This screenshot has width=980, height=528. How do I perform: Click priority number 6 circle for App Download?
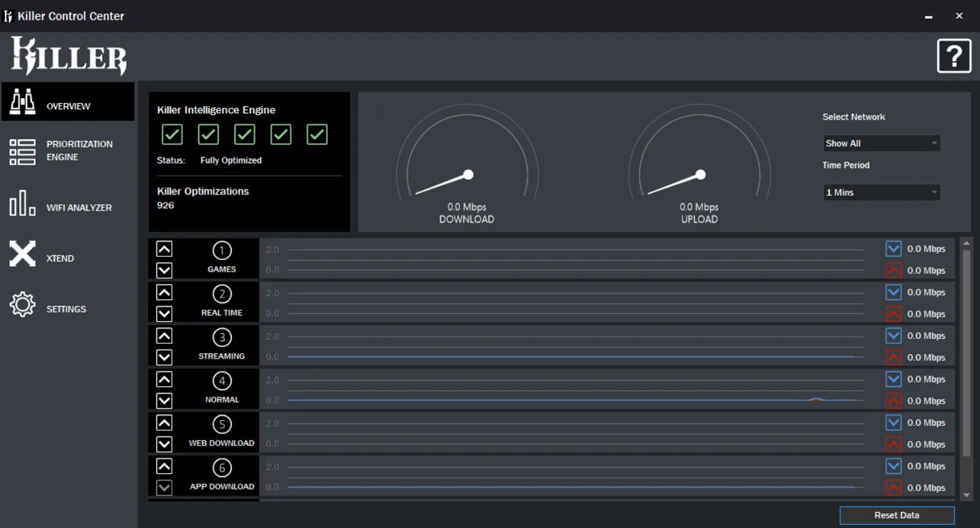click(x=222, y=467)
